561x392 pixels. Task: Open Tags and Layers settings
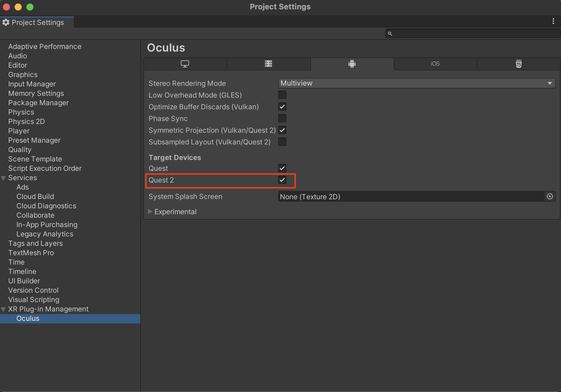35,243
